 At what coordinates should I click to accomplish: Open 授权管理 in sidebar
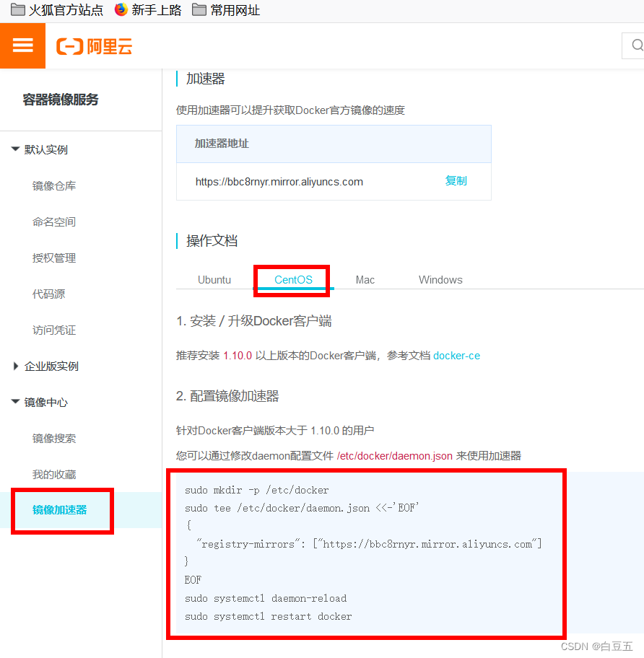click(x=54, y=258)
